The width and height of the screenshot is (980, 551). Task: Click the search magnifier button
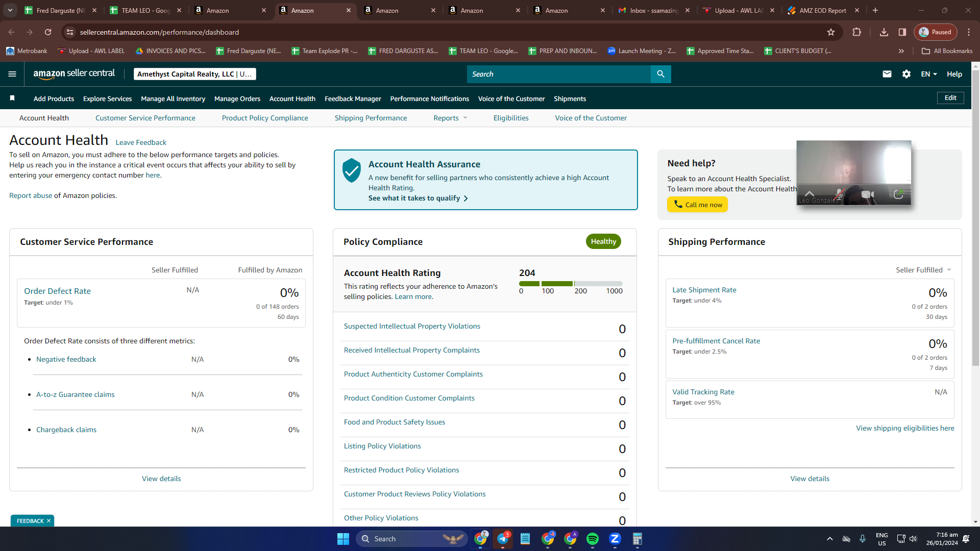pyautogui.click(x=660, y=74)
